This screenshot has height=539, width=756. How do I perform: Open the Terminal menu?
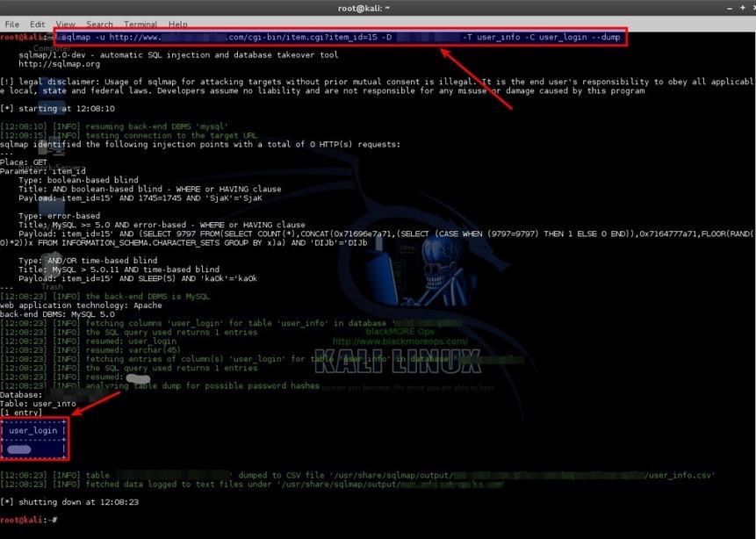pos(140,24)
